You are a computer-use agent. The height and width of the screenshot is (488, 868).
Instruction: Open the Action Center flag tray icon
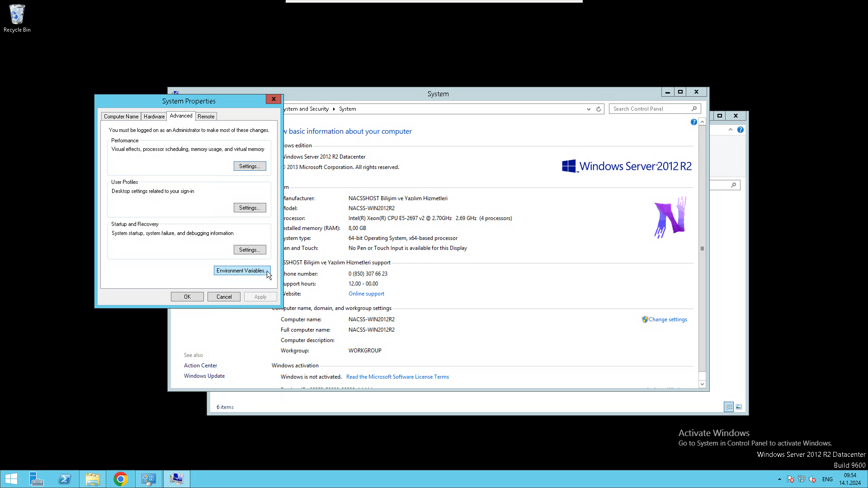tap(791, 479)
